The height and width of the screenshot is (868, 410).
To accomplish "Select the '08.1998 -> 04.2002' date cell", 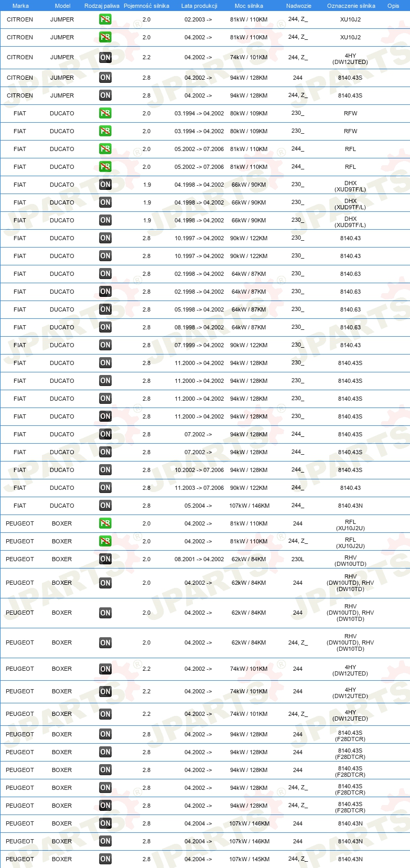I will (199, 327).
